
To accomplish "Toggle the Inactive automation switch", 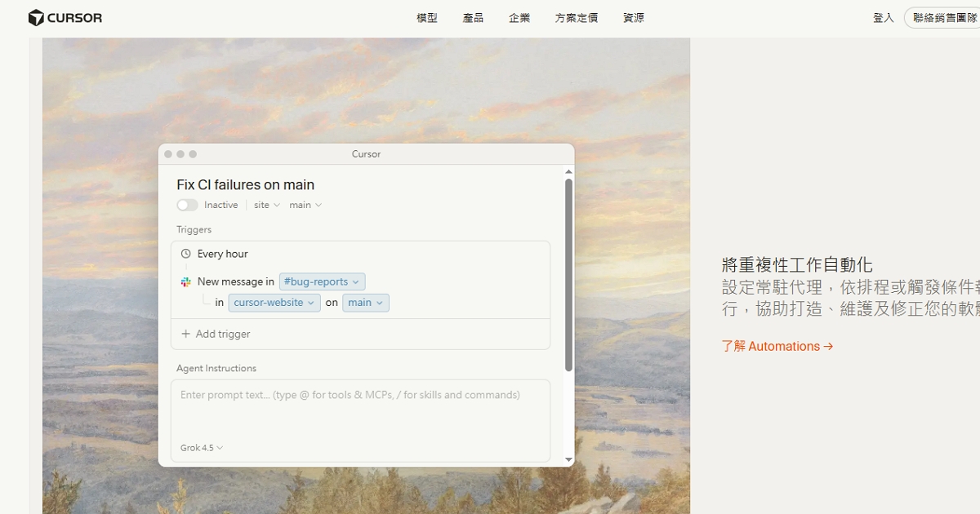I will pos(187,205).
